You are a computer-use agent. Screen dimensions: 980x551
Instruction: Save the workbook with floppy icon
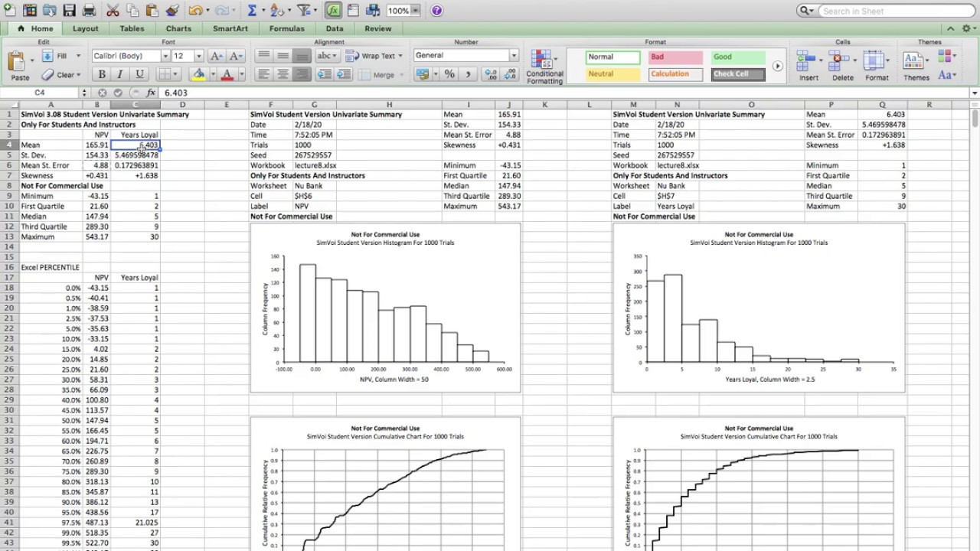69,11
